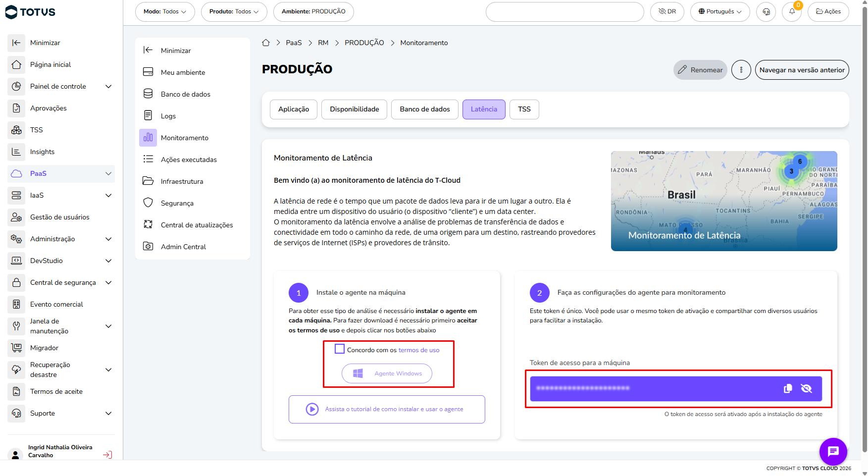Open the three-dots more options button
This screenshot has height=476, width=868.
coord(741,70)
